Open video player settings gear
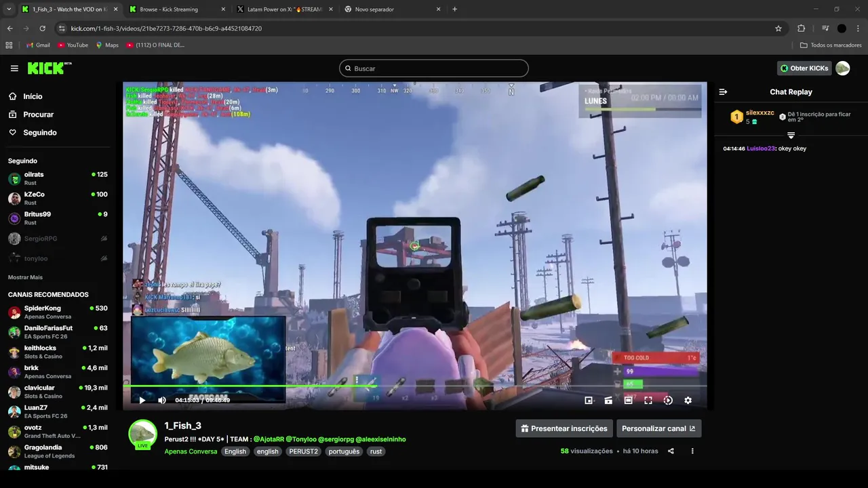 (x=688, y=401)
